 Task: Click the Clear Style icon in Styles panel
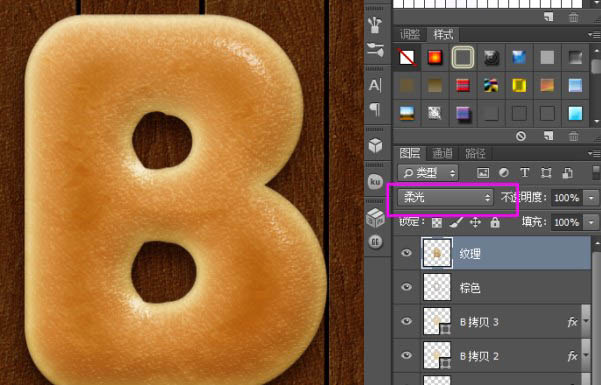521,136
